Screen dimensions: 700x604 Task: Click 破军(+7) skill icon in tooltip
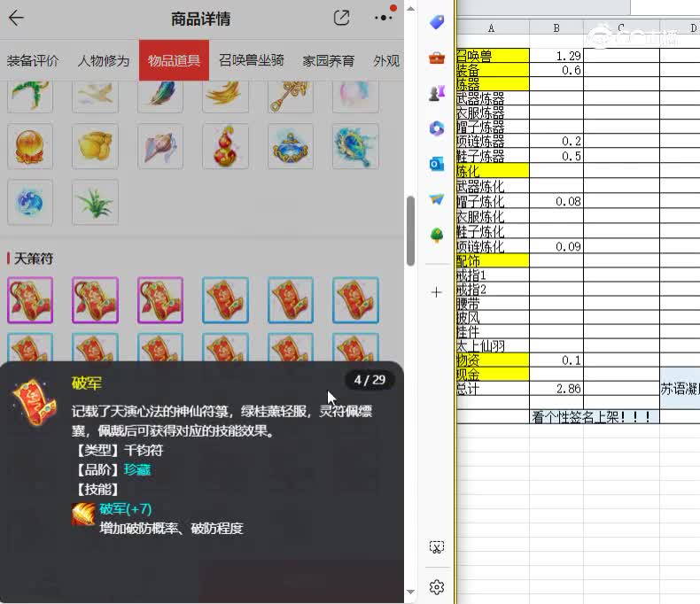coord(83,515)
